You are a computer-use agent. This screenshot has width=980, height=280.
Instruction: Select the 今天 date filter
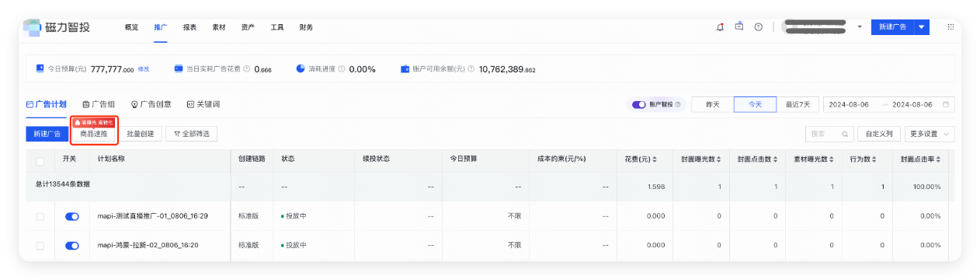click(x=756, y=104)
